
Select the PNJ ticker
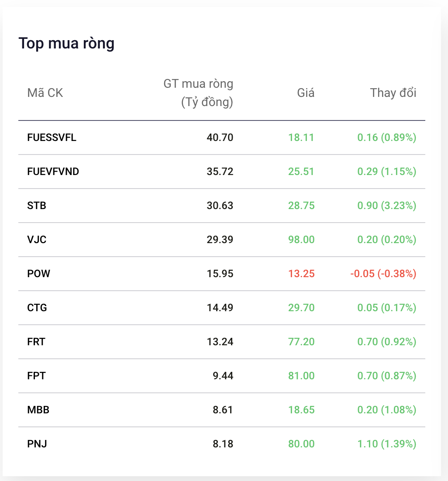pyautogui.click(x=37, y=444)
